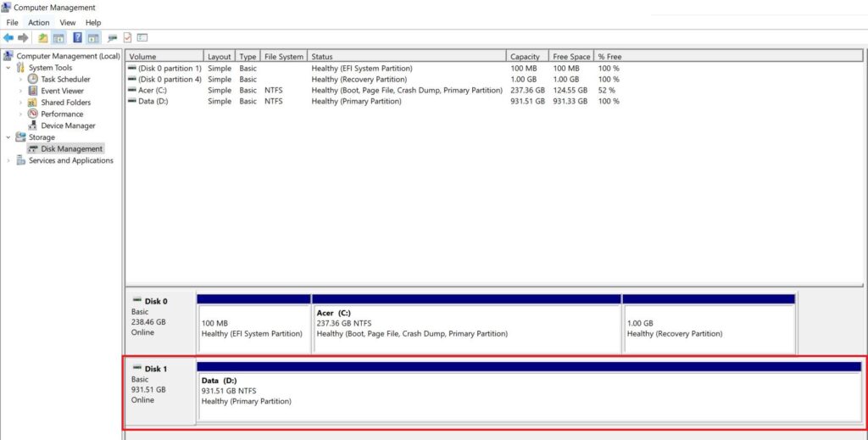Click the NTFS cell in Acer (C:) row
The width and height of the screenshot is (868, 440).
[x=274, y=90]
